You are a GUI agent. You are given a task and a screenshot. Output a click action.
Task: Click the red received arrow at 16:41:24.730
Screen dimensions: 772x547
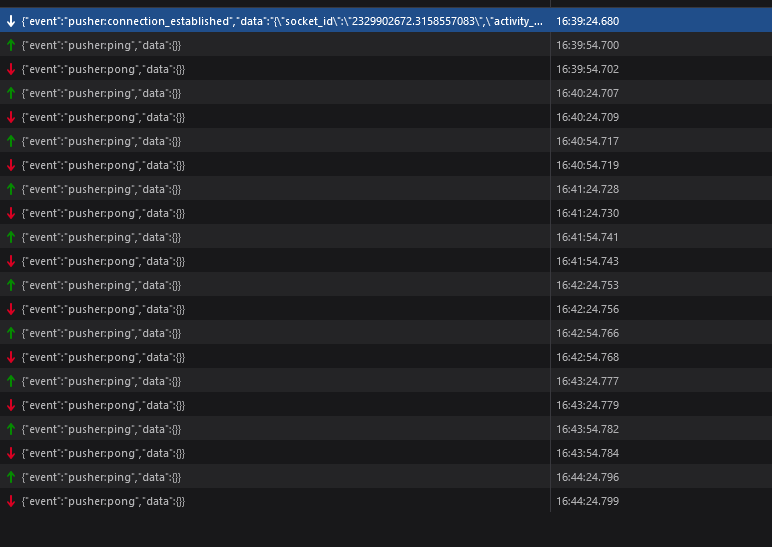(x=11, y=213)
